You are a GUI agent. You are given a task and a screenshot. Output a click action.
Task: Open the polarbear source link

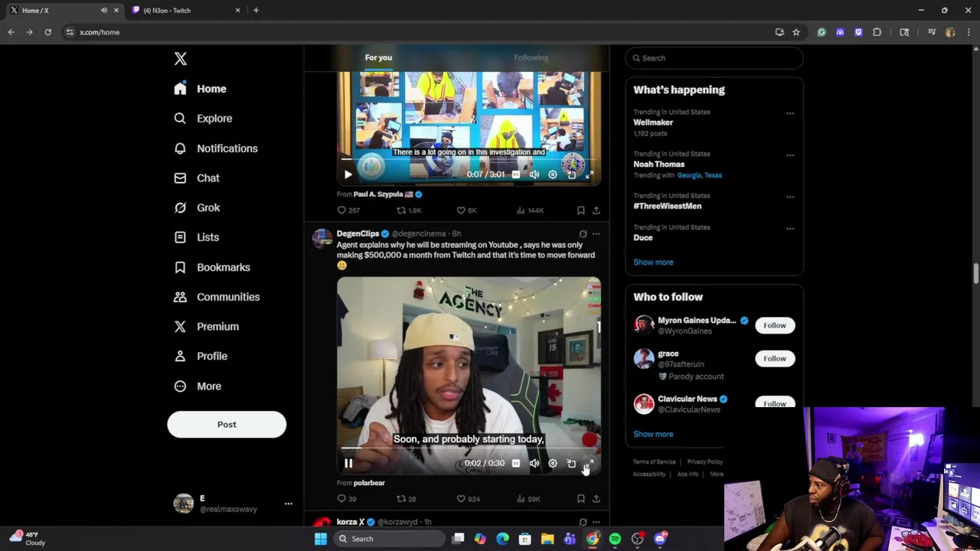[369, 483]
